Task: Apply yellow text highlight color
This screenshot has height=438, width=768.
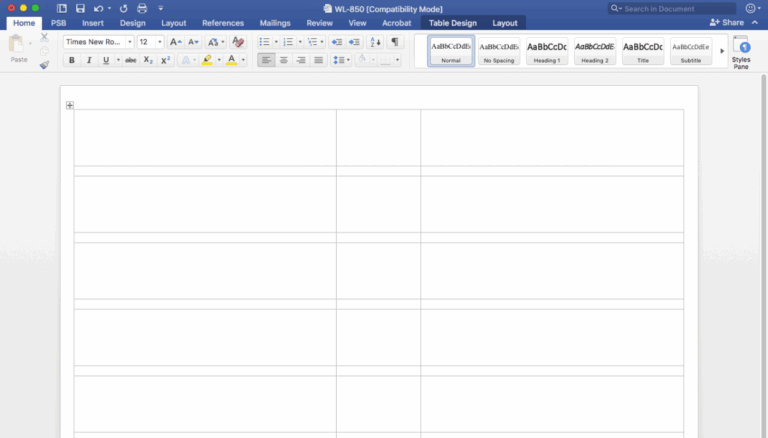Action: [207, 60]
